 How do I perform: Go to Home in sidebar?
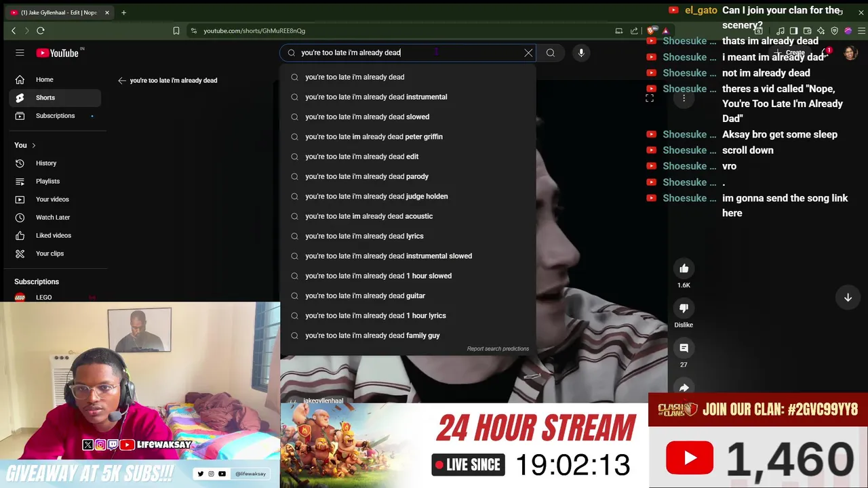55,79
